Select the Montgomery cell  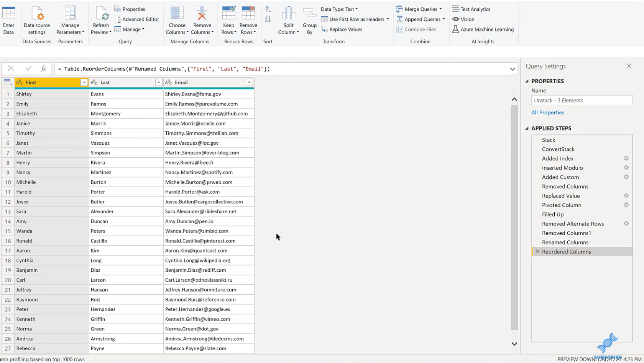tap(126, 114)
